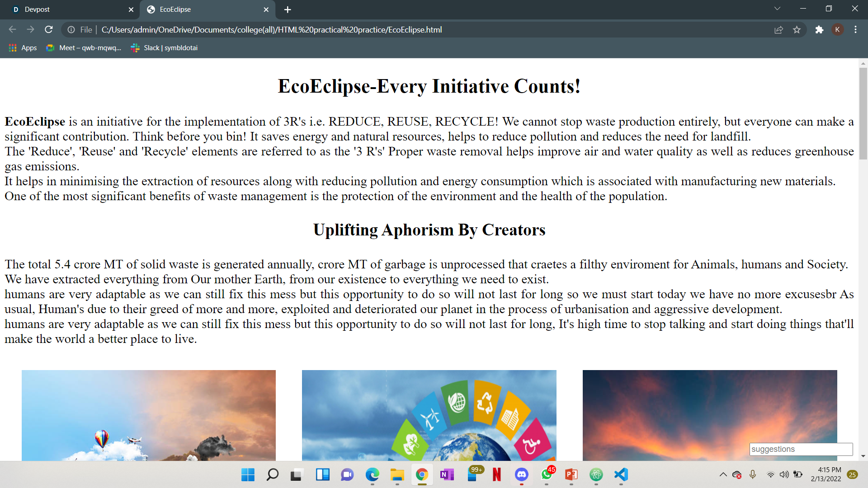The height and width of the screenshot is (488, 868).
Task: Click the K profile avatar in Chrome
Action: click(838, 29)
